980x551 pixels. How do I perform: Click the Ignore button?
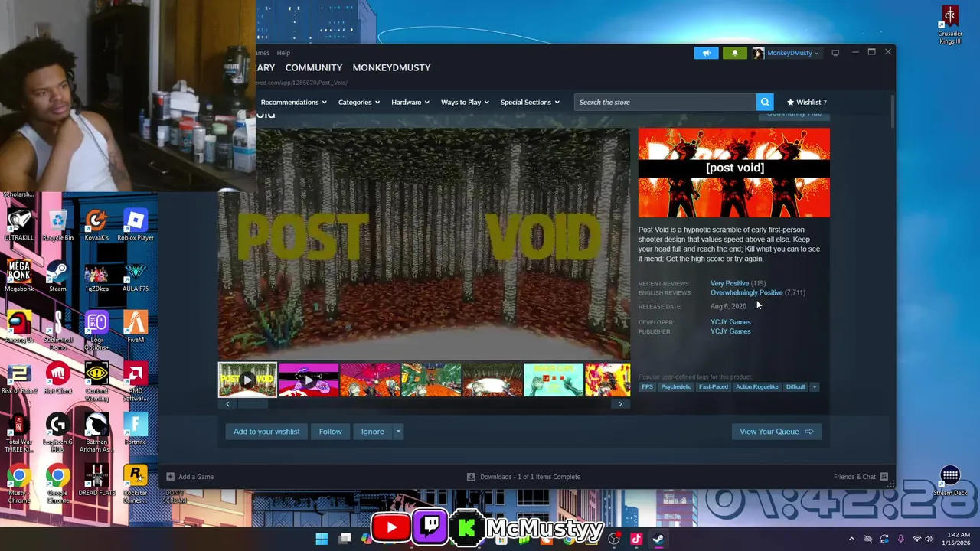pos(372,432)
